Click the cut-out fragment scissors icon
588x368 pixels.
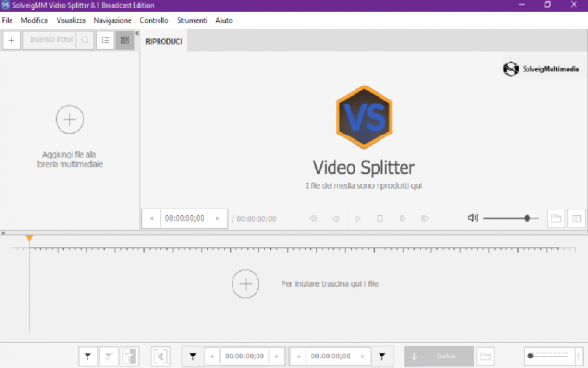point(160,356)
